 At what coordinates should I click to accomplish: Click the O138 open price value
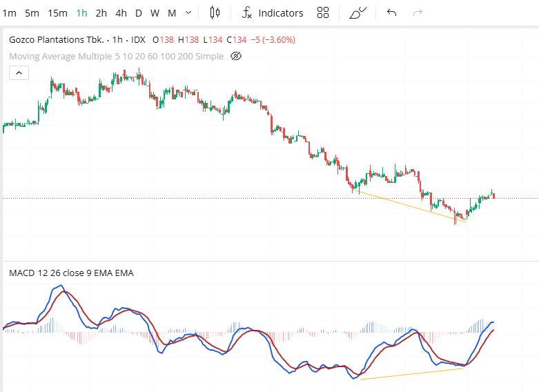163,40
